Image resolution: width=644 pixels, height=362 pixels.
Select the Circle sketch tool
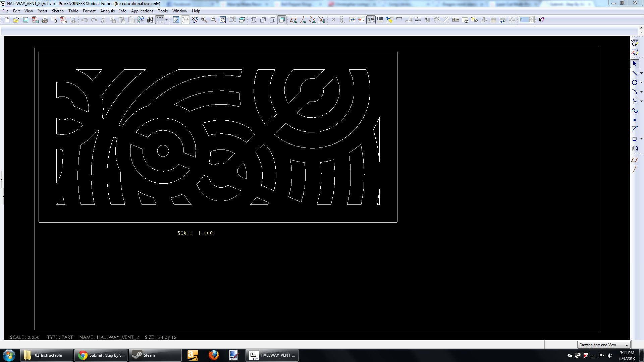(634, 82)
